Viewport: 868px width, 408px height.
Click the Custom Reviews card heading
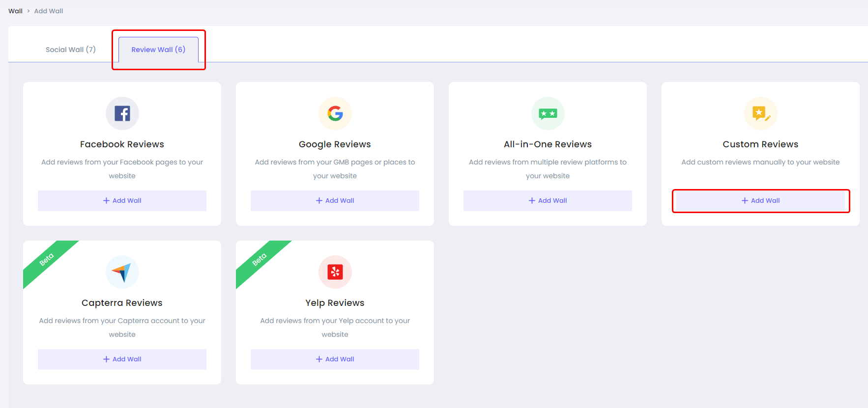[x=760, y=144]
